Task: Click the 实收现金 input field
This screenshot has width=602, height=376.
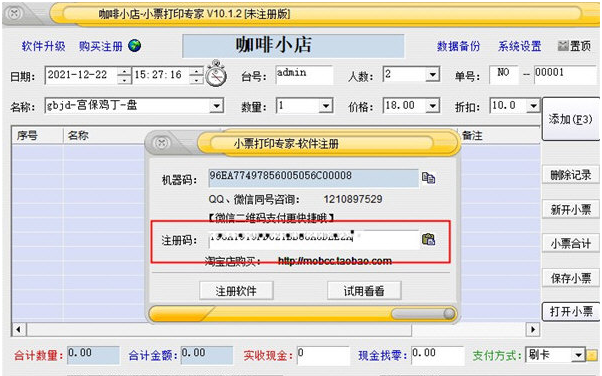Action: coord(323,356)
